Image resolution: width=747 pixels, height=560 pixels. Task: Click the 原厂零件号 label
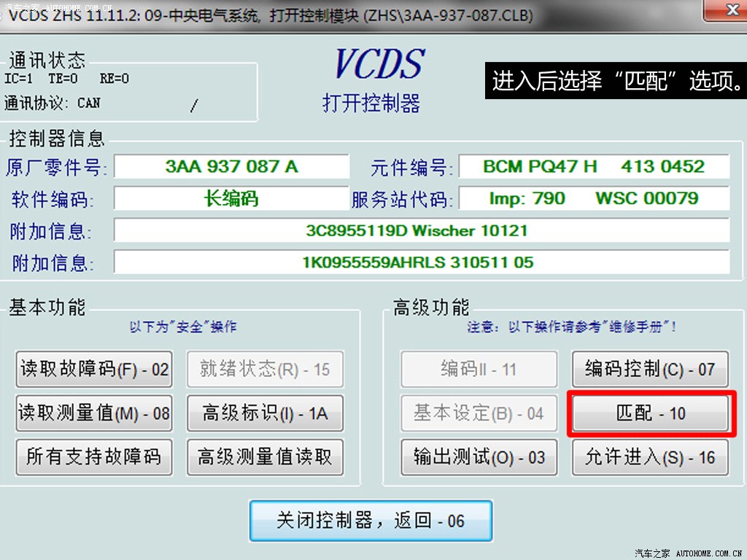coord(57,168)
